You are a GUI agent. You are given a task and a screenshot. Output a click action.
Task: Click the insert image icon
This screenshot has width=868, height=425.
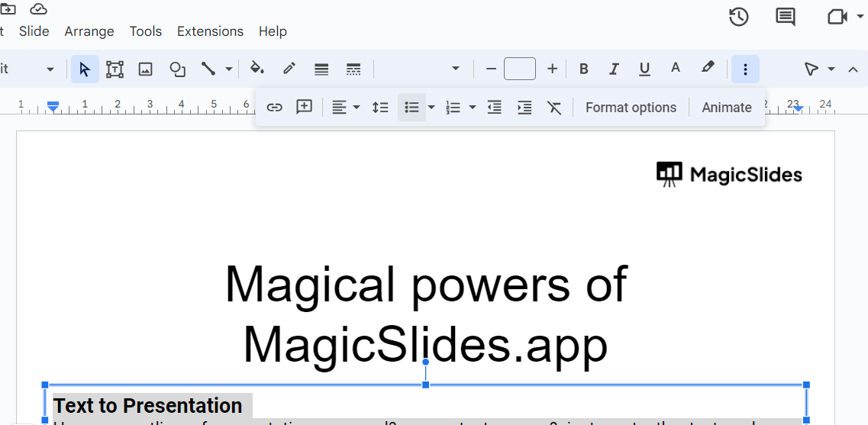[146, 69]
